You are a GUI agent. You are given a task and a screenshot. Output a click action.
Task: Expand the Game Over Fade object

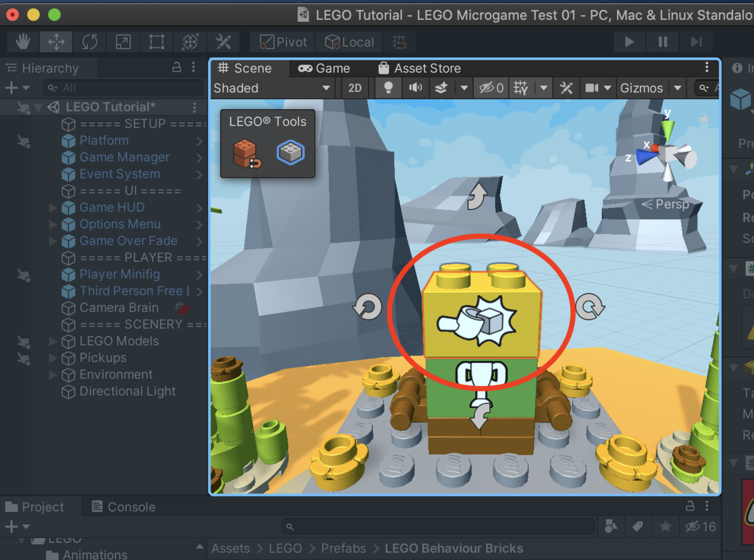(x=53, y=240)
